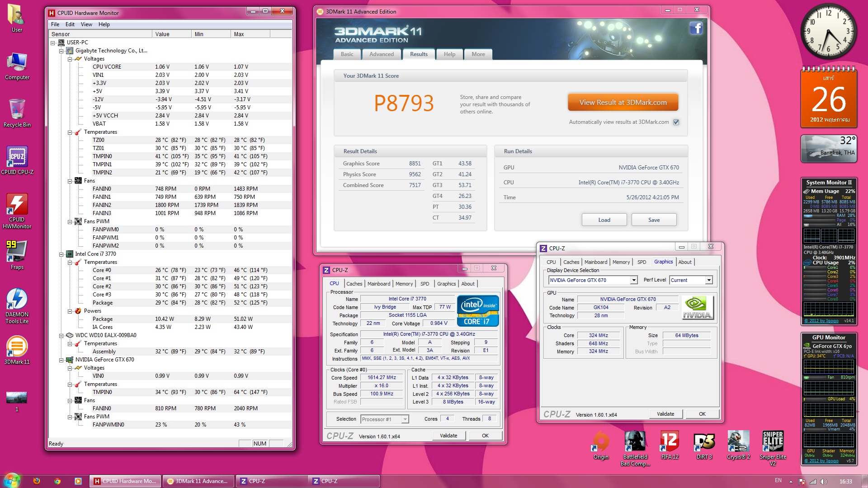
Task: Open the Perf Level Current dropdown
Action: click(709, 280)
